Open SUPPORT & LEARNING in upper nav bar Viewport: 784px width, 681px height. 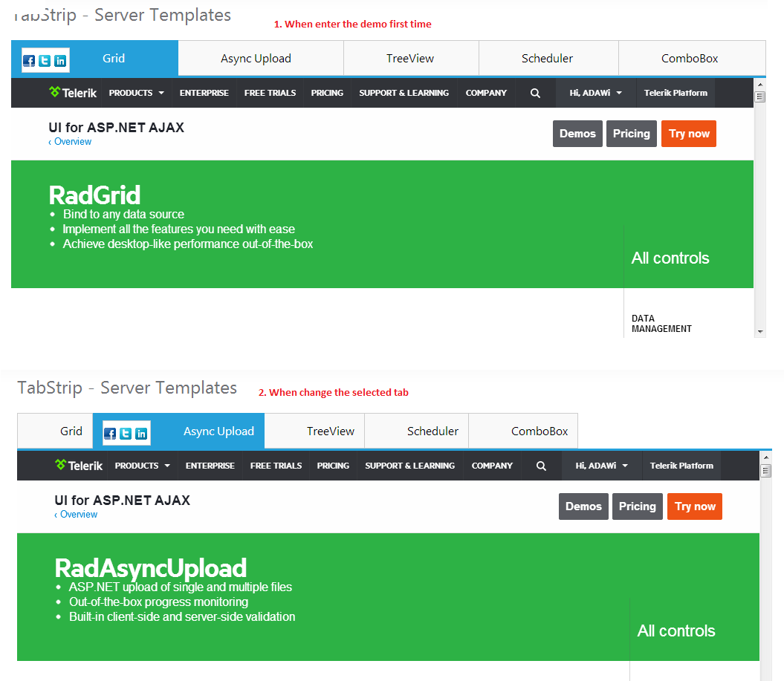[404, 93]
